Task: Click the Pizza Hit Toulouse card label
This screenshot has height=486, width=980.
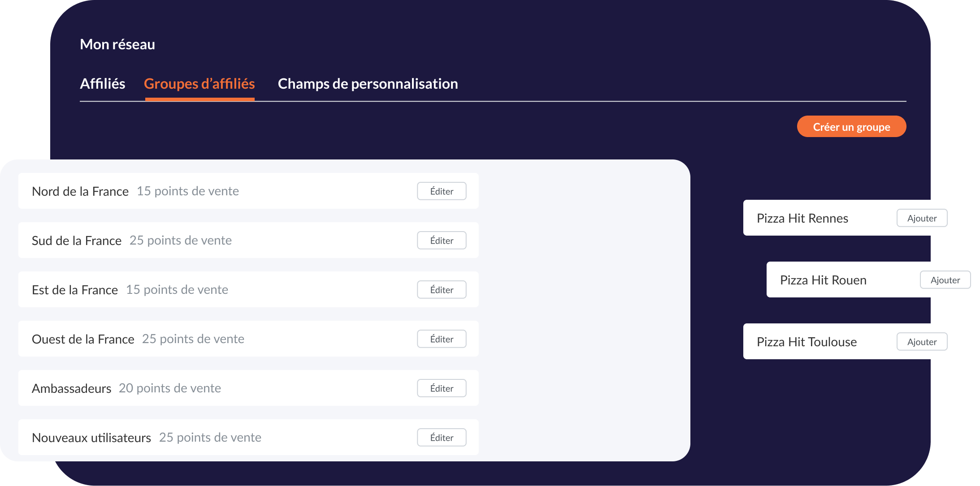Action: pyautogui.click(x=807, y=342)
